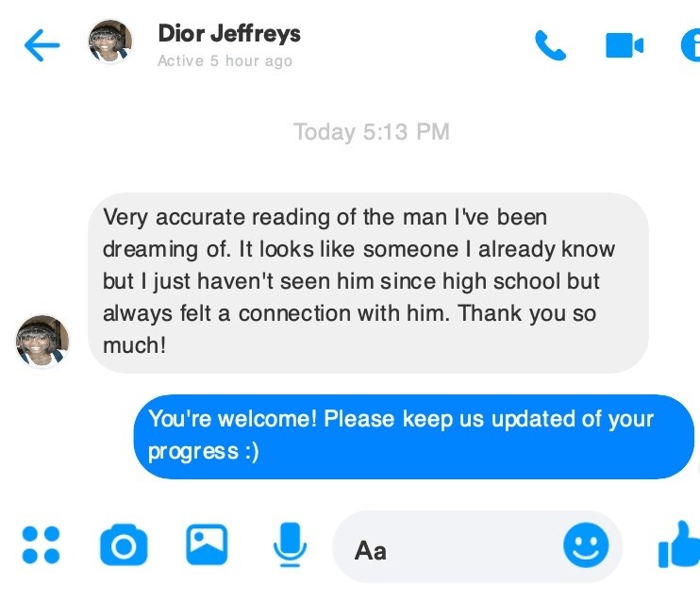Tap the Today 5:13 PM timestamp
This screenshot has width=700, height=602.
point(372,132)
